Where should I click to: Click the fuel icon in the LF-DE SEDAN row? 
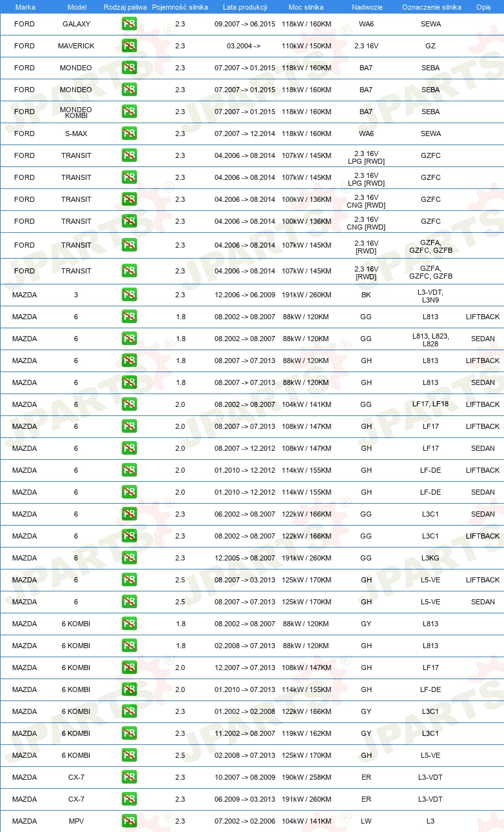pyautogui.click(x=129, y=492)
